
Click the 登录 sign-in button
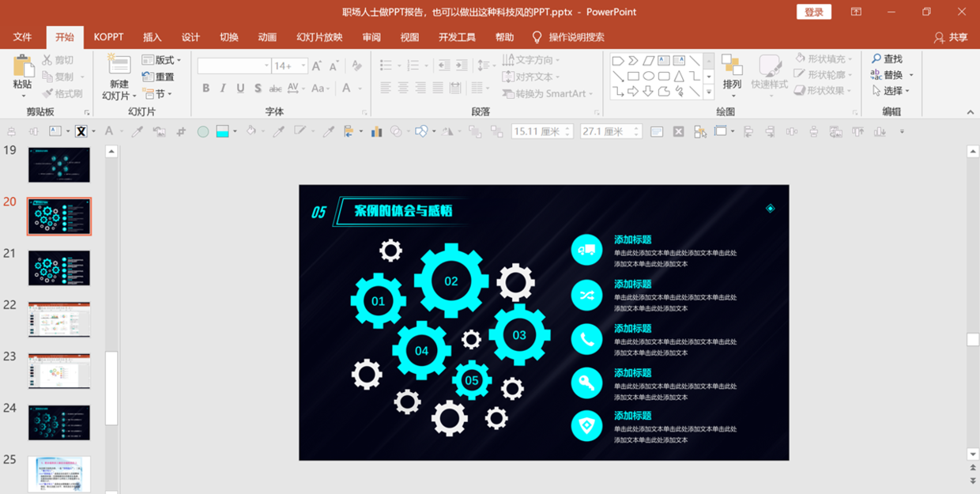(x=814, y=12)
